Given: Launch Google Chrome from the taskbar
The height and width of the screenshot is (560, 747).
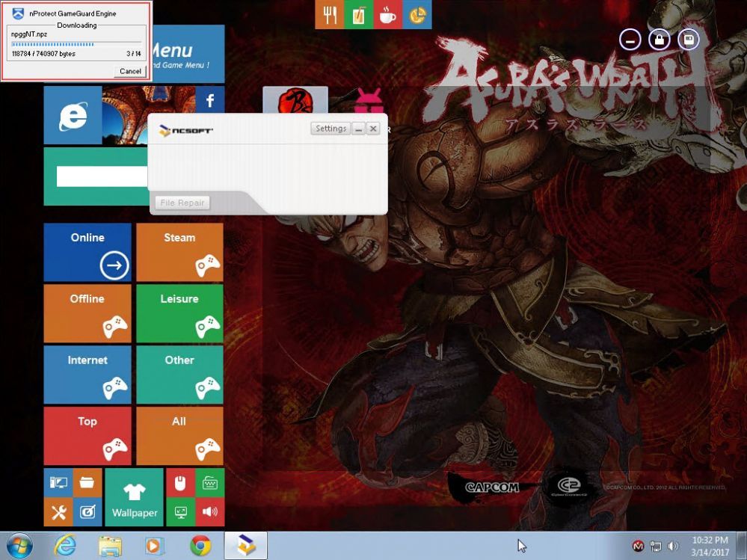Looking at the screenshot, I should click(x=200, y=546).
